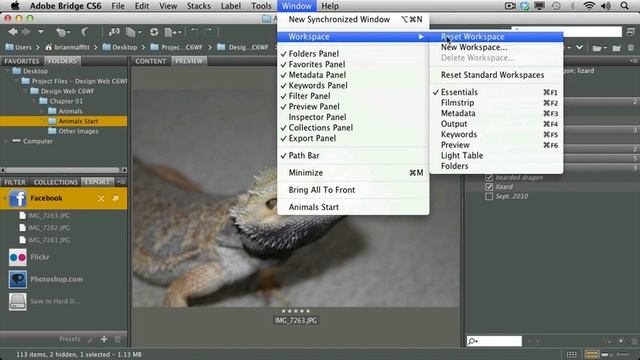The width and height of the screenshot is (640, 360).
Task: Select the Design Web C6WF folder
Action: (62, 91)
